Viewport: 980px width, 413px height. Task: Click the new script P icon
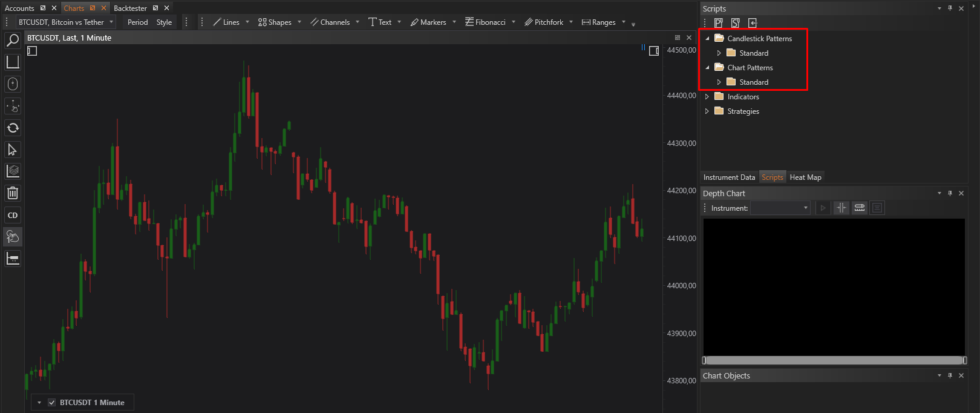click(x=718, y=23)
